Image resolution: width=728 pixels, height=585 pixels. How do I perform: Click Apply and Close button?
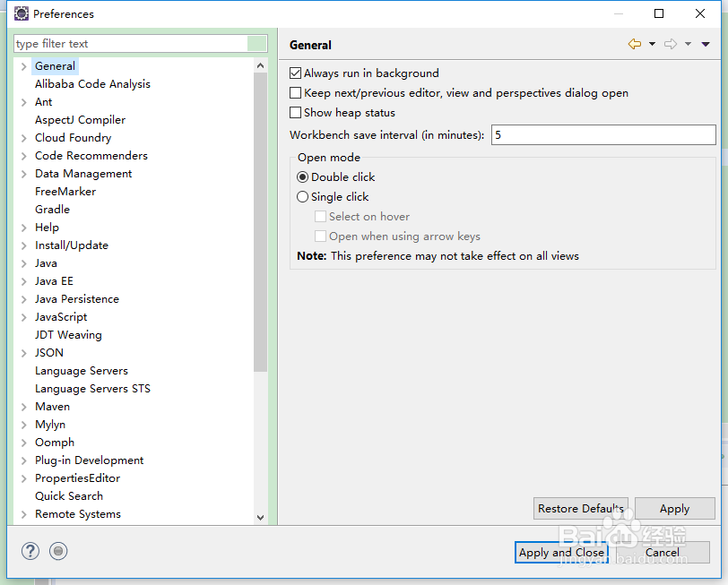point(561,553)
